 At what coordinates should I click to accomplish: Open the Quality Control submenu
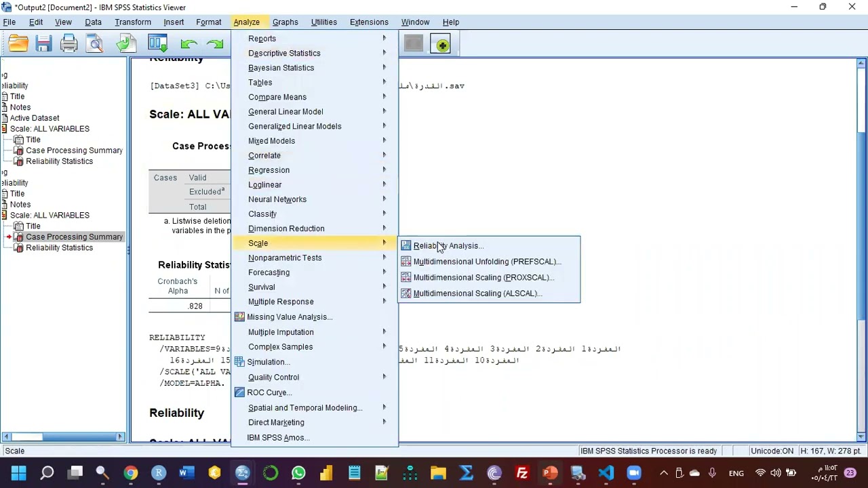coord(315,377)
